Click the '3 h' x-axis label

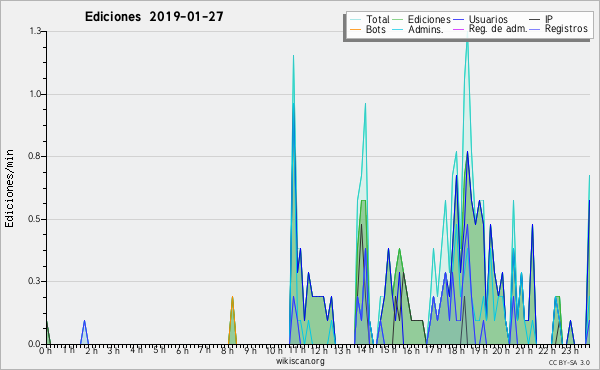[113, 351]
